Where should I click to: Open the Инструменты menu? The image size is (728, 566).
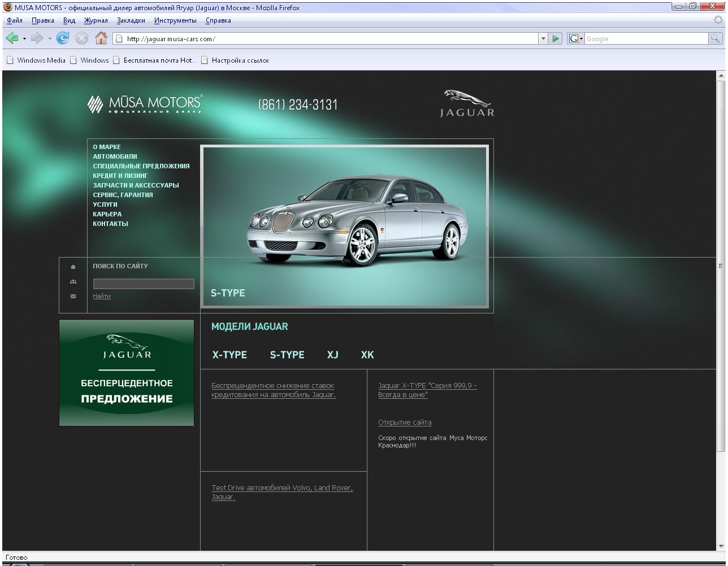(x=176, y=20)
